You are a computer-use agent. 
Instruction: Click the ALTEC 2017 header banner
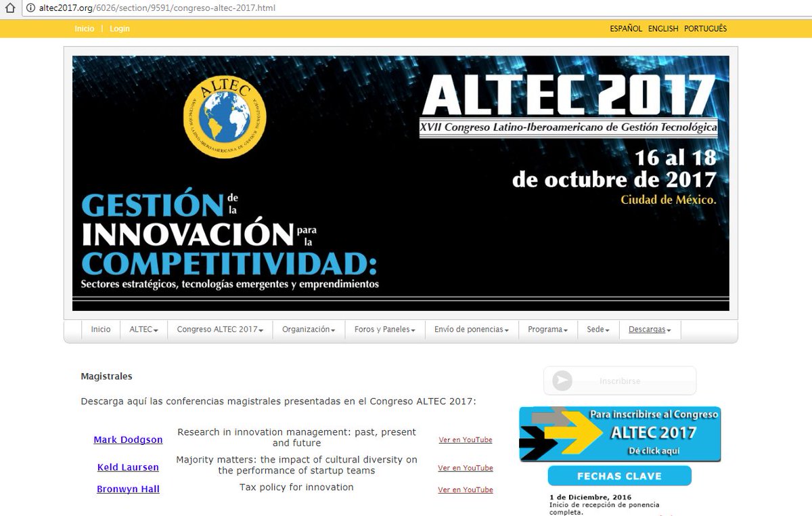point(401,183)
